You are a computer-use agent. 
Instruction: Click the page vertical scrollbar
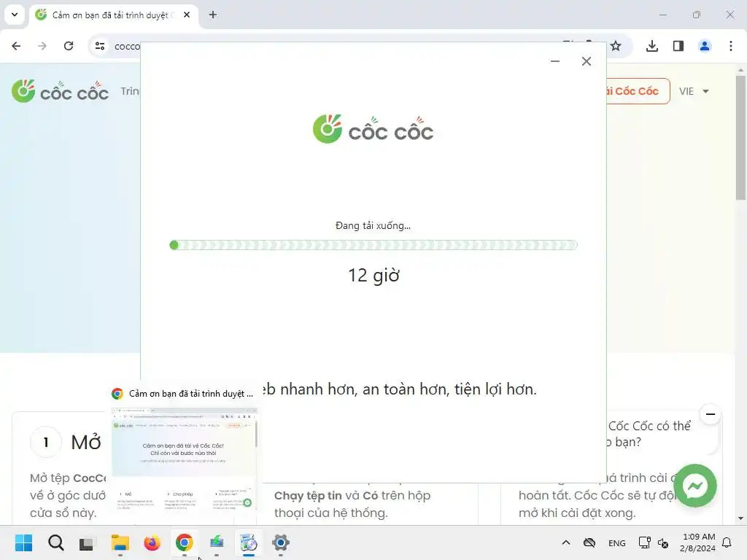click(x=740, y=138)
